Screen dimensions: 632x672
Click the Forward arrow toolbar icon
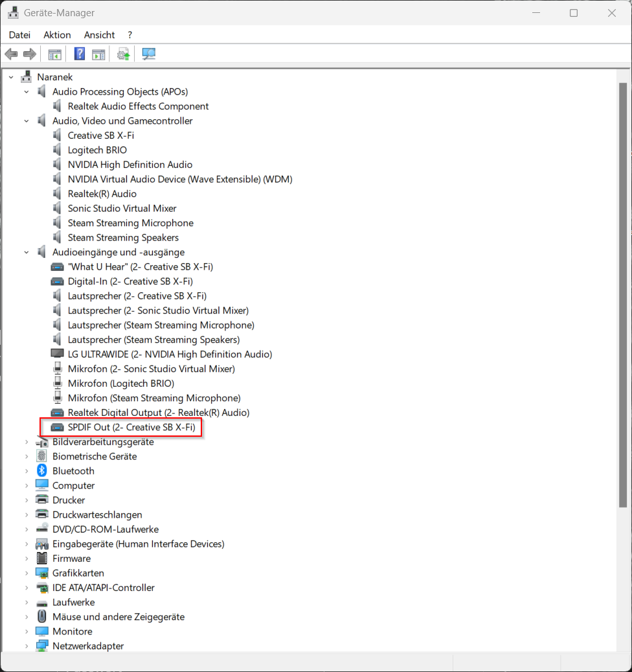(x=30, y=54)
